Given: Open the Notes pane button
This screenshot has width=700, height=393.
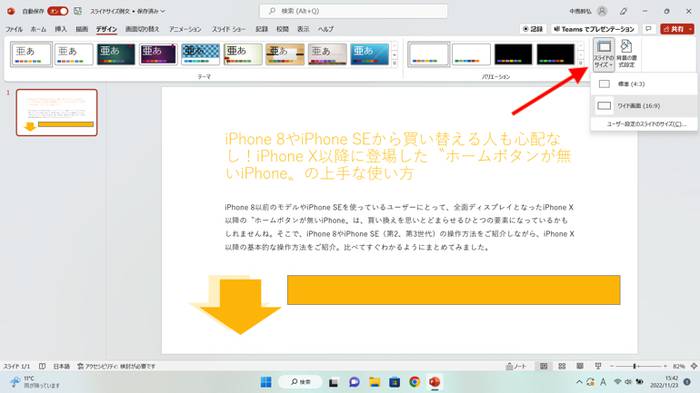Looking at the screenshot, I should [x=516, y=366].
